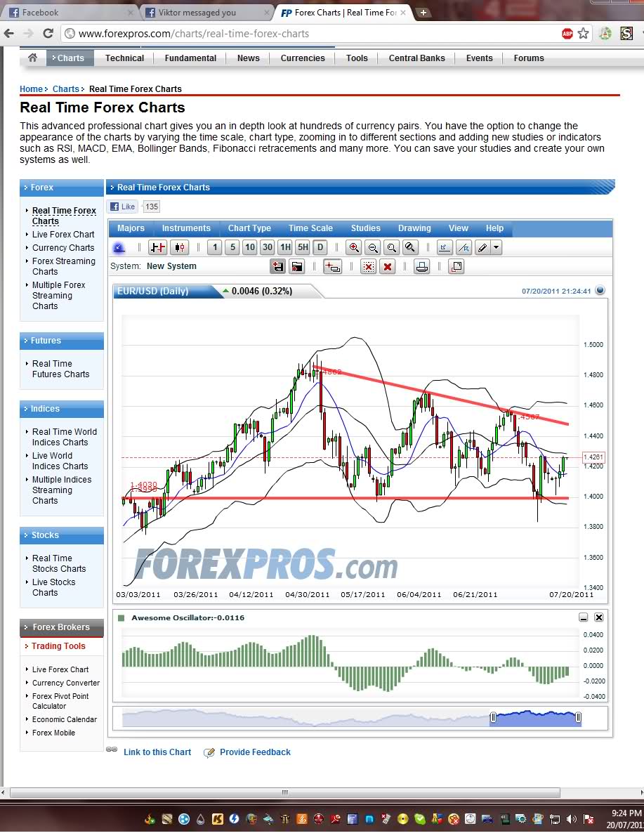This screenshot has height=838, width=644.
Task: Click the chart icon with arrow cursor
Action: (x=464, y=247)
